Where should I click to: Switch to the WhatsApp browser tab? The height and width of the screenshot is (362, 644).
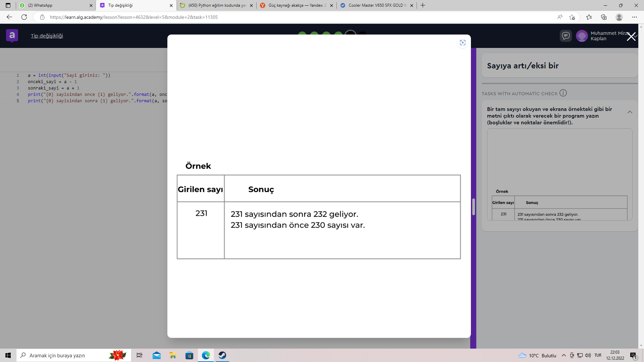pyautogui.click(x=54, y=5)
